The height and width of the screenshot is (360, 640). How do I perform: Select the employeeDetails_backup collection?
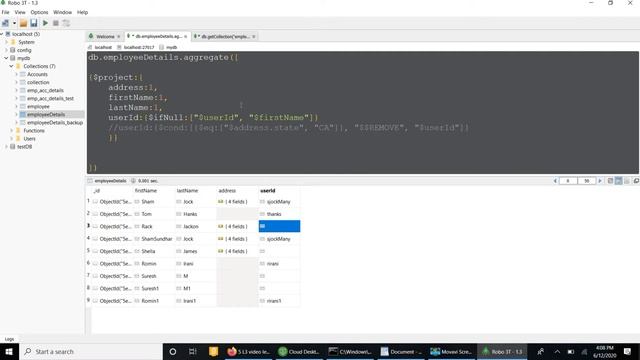point(55,122)
